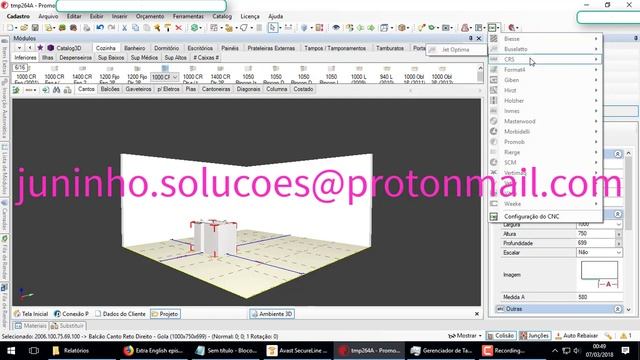Click the green circular S icon
640x360 pixels.
coord(195,28)
